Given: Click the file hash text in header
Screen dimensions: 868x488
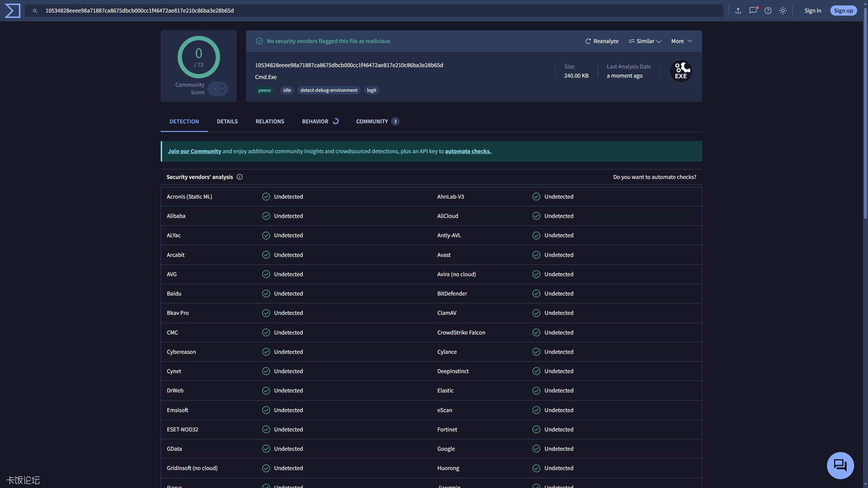Looking at the screenshot, I should pyautogui.click(x=349, y=65).
